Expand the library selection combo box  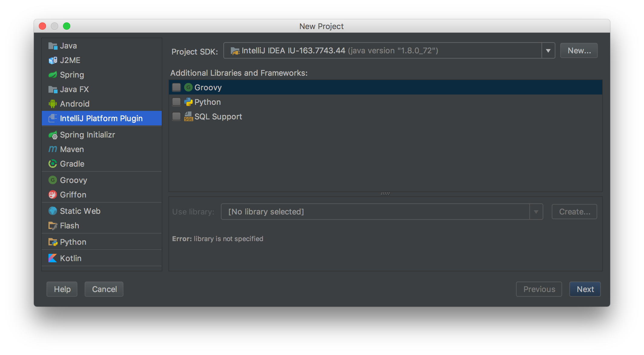click(536, 211)
